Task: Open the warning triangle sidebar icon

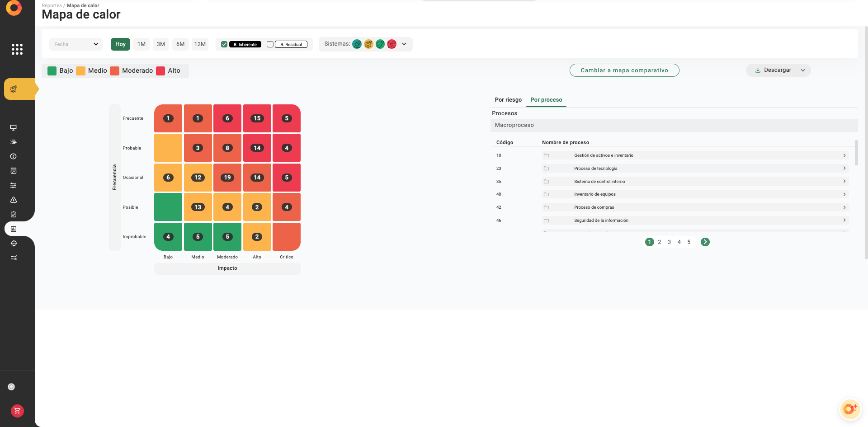Action: (14, 200)
